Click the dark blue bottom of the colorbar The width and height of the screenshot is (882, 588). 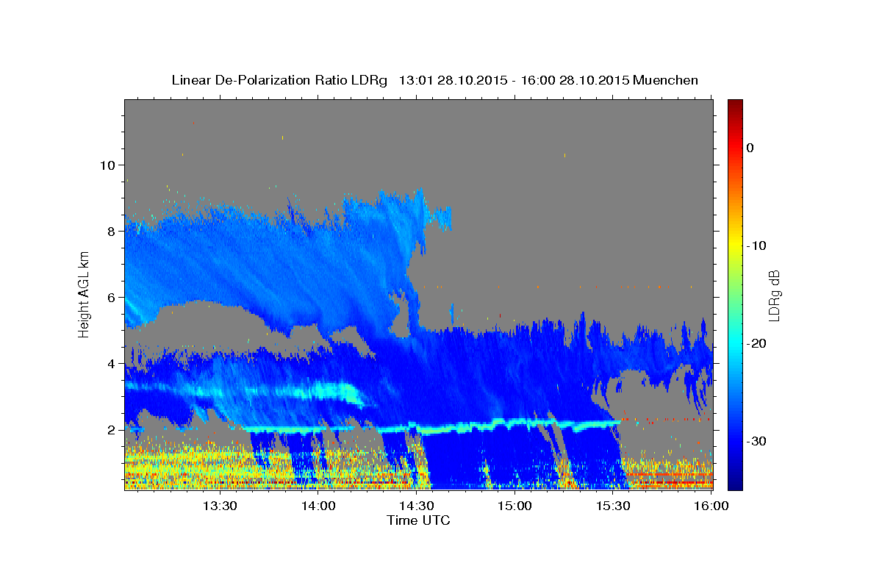tap(735, 483)
